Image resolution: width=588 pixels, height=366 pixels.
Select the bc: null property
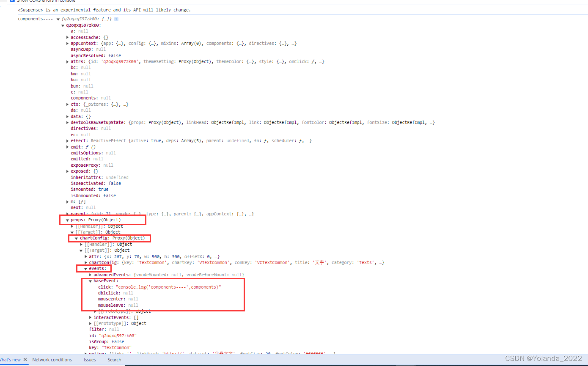coord(81,68)
